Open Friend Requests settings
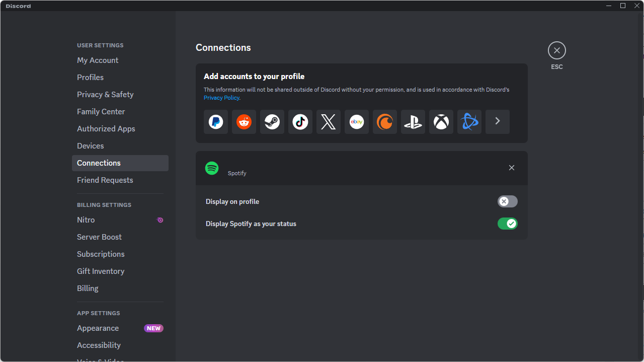 [x=120, y=180]
